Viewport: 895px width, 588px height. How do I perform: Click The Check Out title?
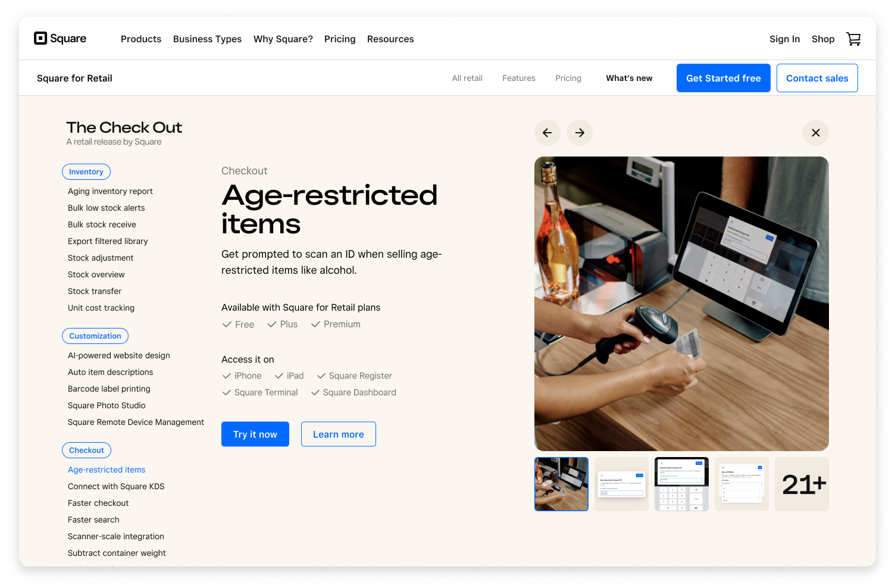(124, 127)
